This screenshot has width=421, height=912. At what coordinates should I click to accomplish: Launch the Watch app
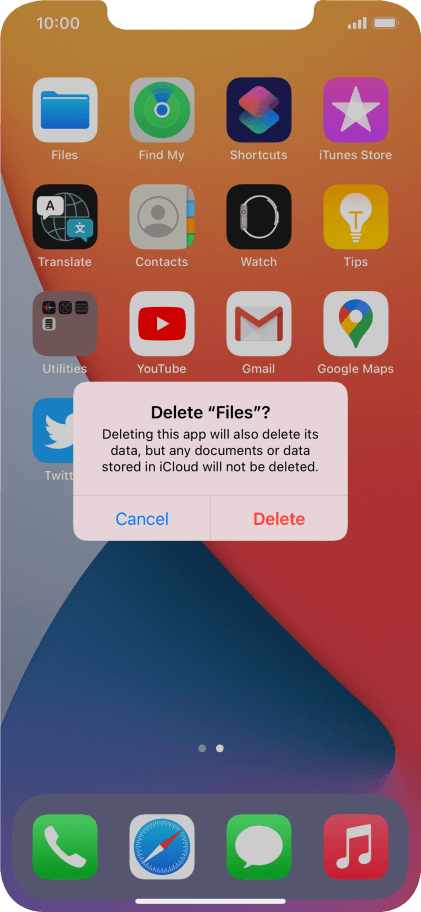(259, 217)
